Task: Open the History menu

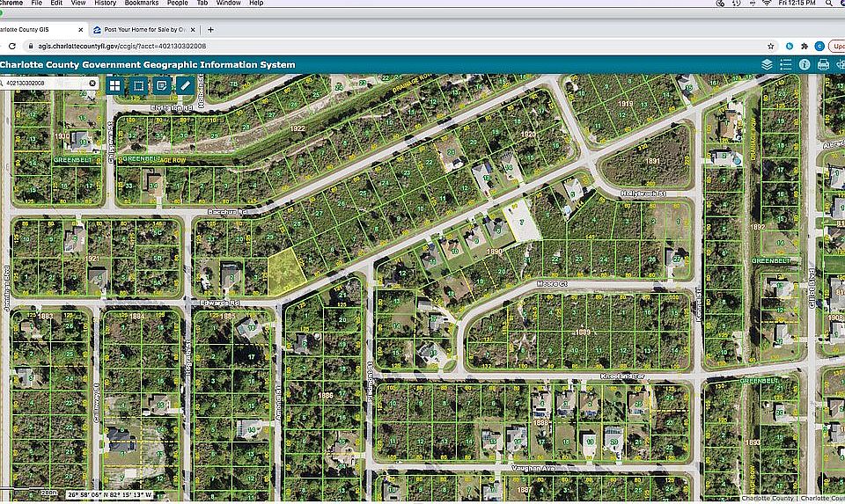Action: tap(105, 4)
